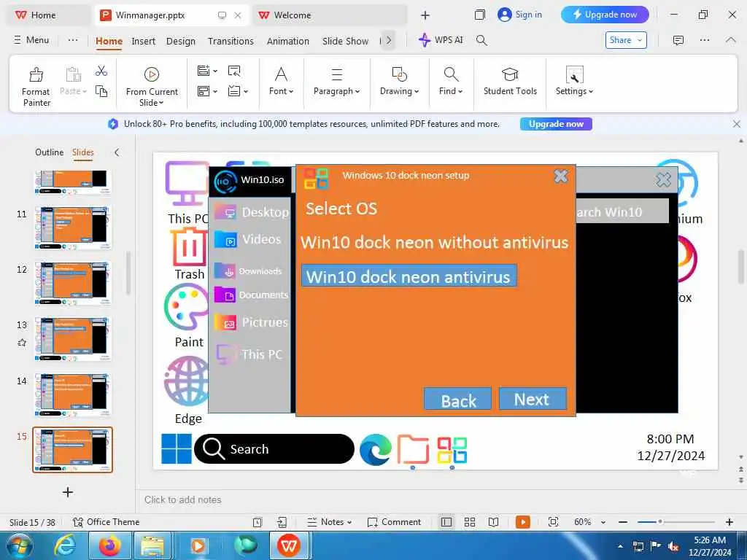Open the Share dropdown
747x560 pixels.
coord(626,40)
